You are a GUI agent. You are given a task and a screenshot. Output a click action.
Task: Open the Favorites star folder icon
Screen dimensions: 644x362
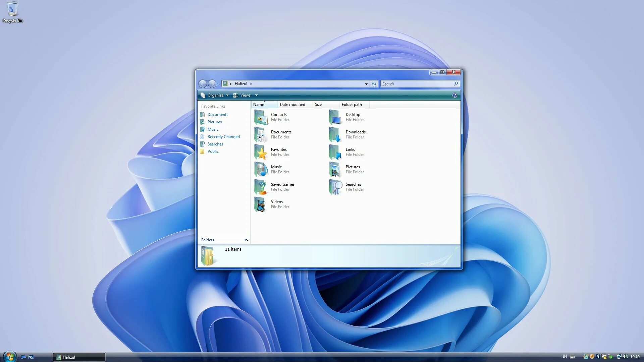[x=261, y=152]
